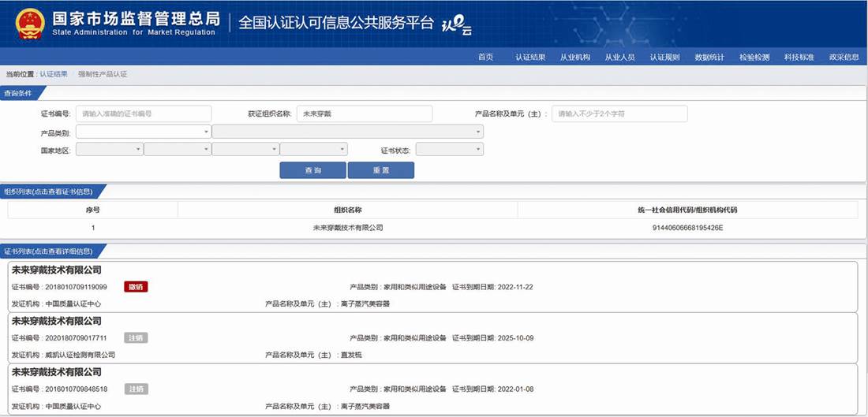
Task: Expand the second 国家地区 dropdown
Action: [178, 149]
